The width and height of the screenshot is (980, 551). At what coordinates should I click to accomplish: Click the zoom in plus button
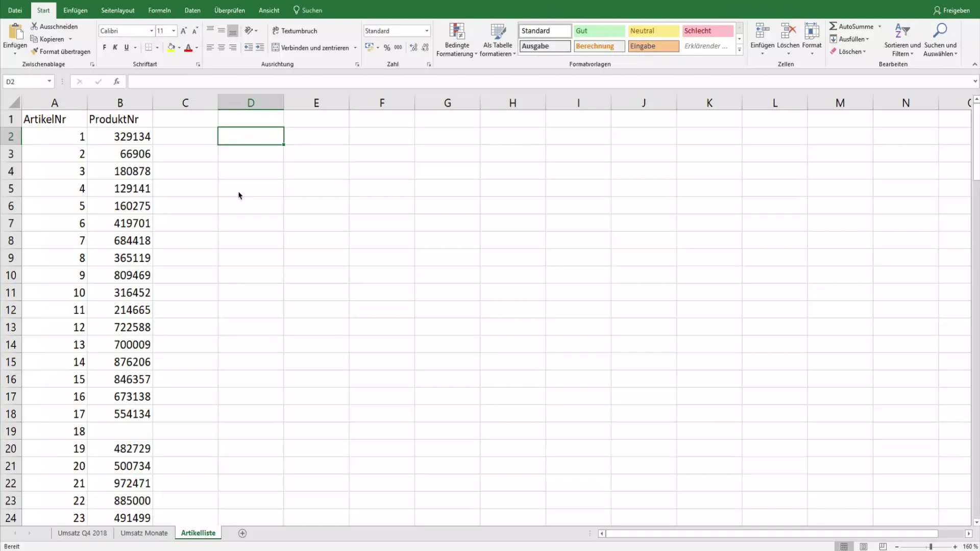pyautogui.click(x=955, y=546)
